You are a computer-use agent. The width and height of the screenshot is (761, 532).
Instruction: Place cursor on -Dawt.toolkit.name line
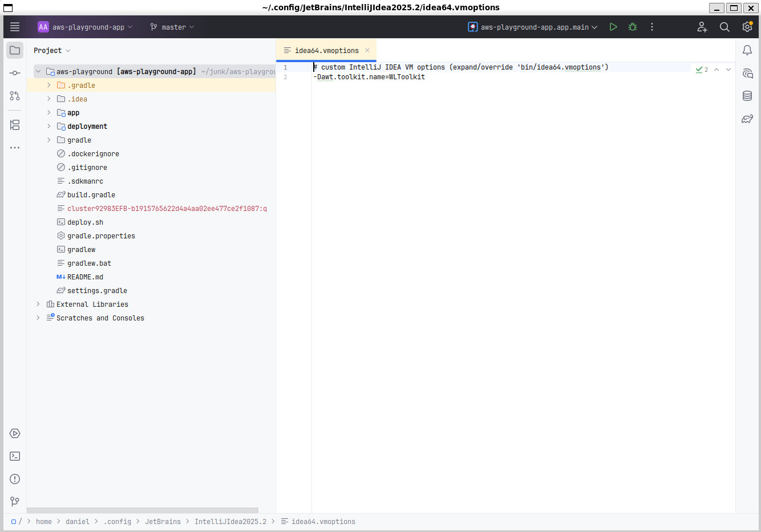pyautogui.click(x=369, y=77)
